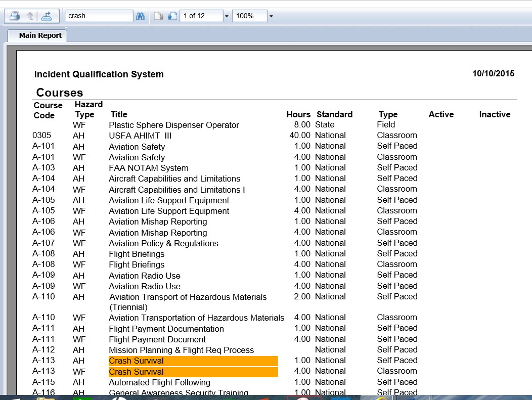Select 'Flight Payment Documentation' title
This screenshot has width=532, height=400.
point(166,329)
